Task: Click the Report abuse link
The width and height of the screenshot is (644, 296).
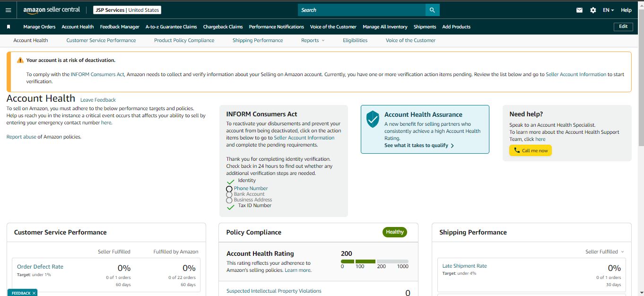Action: tap(21, 137)
